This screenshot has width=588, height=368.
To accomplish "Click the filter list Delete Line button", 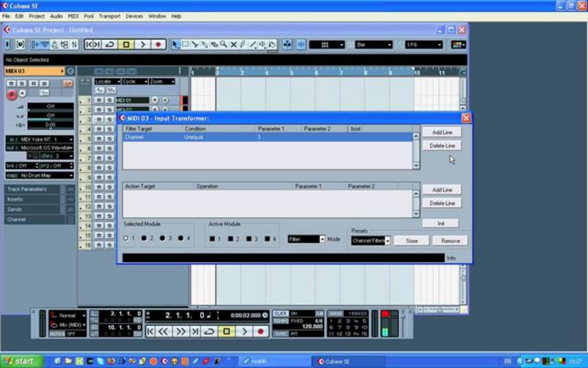I will tap(442, 145).
